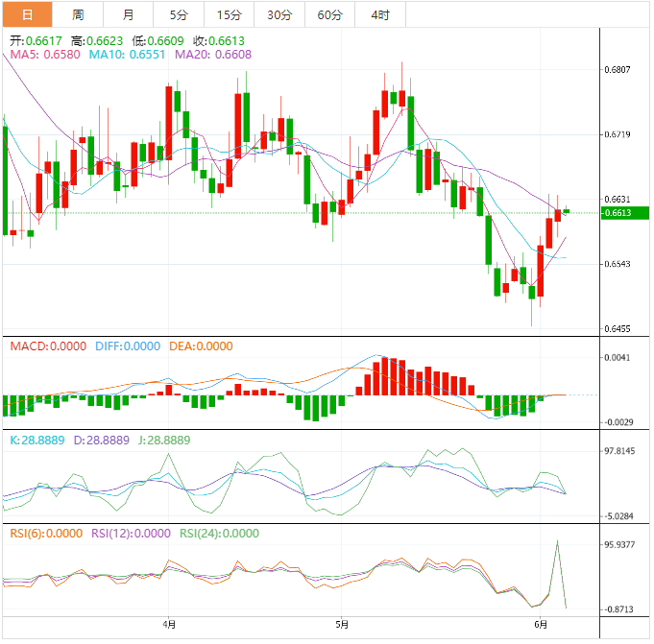Click the RSI(6) indicator label
Screen dimensions: 654x644
tap(46, 534)
